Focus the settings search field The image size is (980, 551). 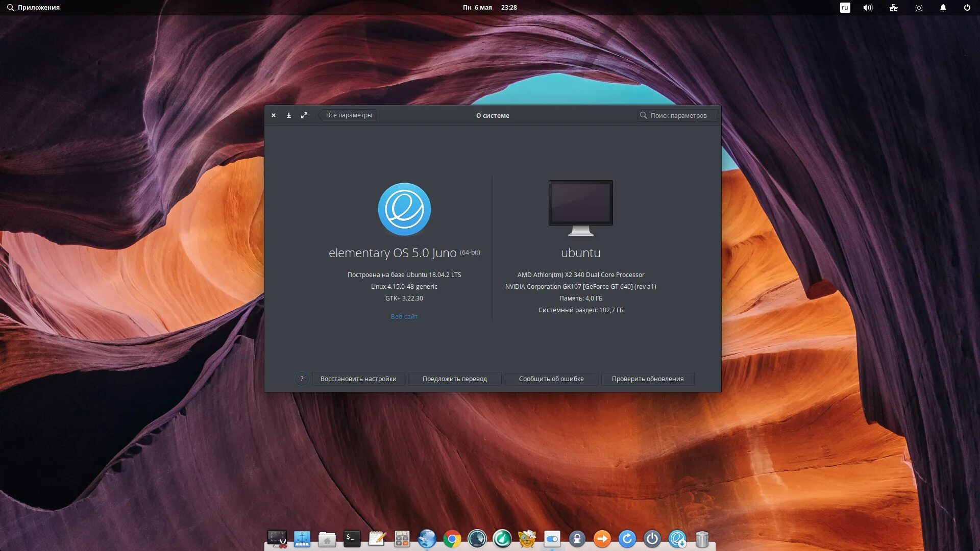point(677,115)
